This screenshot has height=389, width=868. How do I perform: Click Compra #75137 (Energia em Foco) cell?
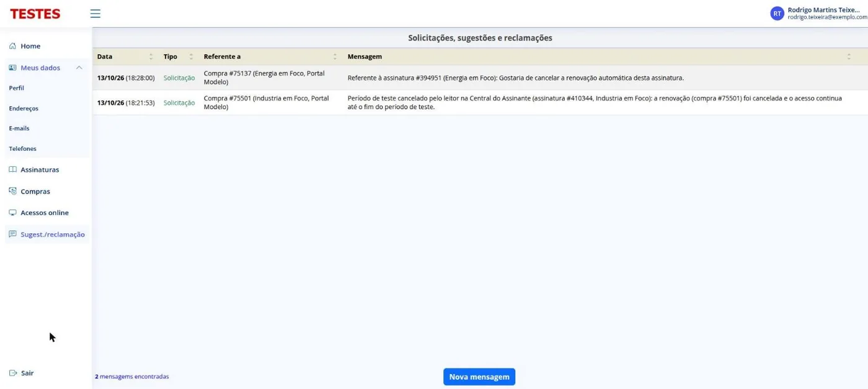[x=264, y=78]
